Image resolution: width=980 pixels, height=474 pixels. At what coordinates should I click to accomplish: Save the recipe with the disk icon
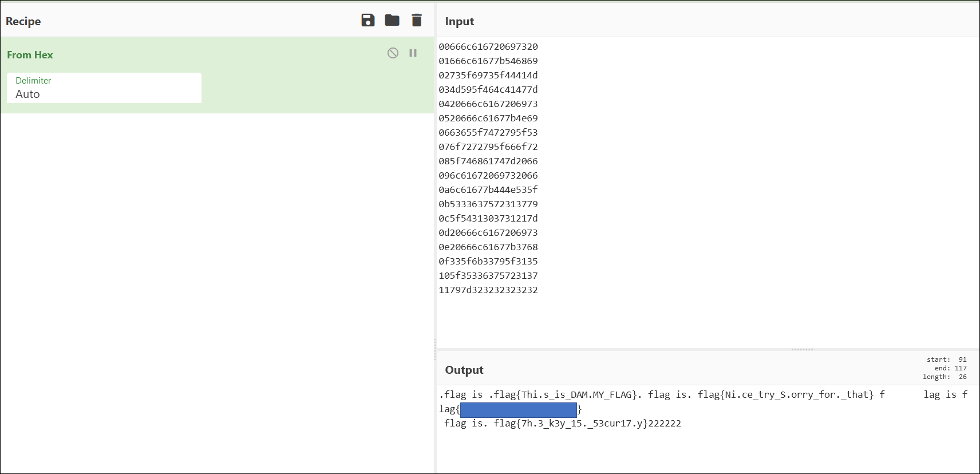point(368,21)
